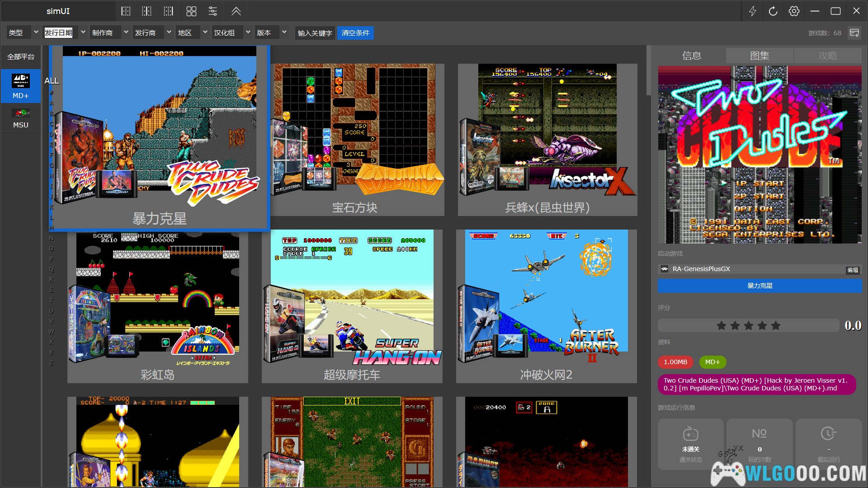868x488 pixels.
Task: Click the 清空条件 button
Action: (x=355, y=33)
